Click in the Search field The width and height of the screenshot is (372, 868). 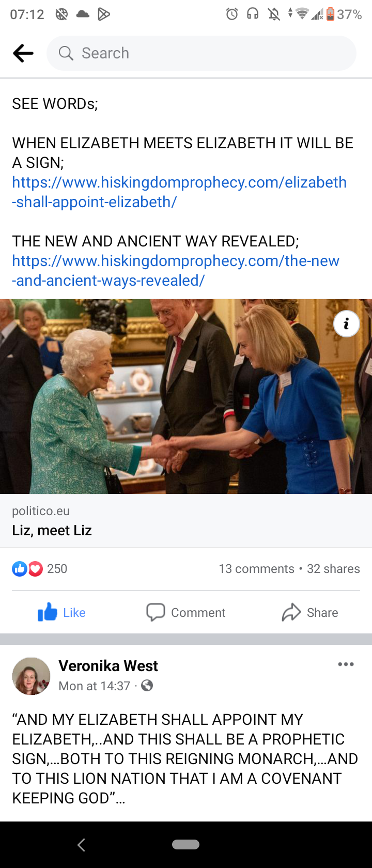(202, 53)
